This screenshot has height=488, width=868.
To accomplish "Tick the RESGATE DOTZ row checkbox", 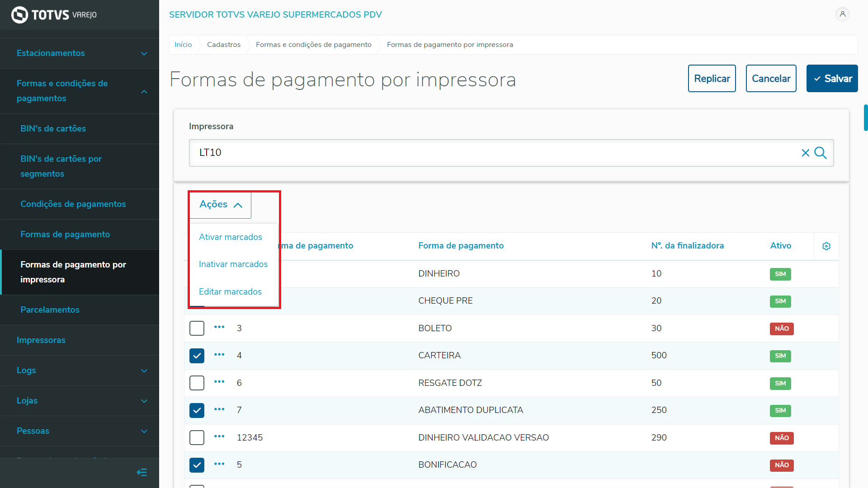I will (197, 383).
